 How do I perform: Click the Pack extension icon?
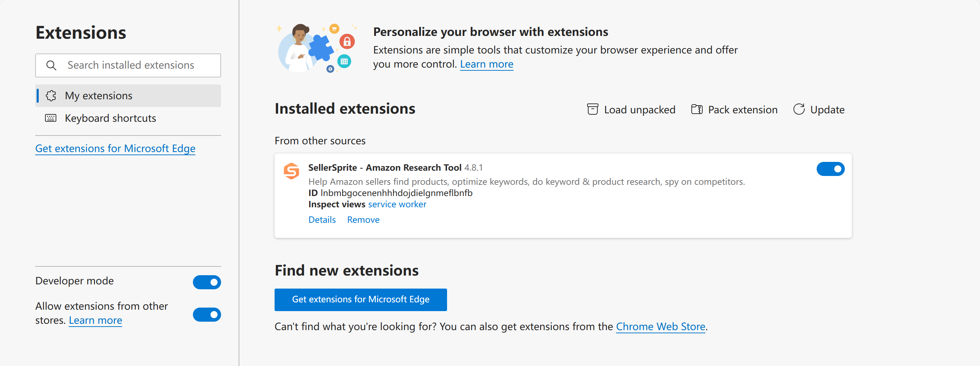tap(696, 109)
